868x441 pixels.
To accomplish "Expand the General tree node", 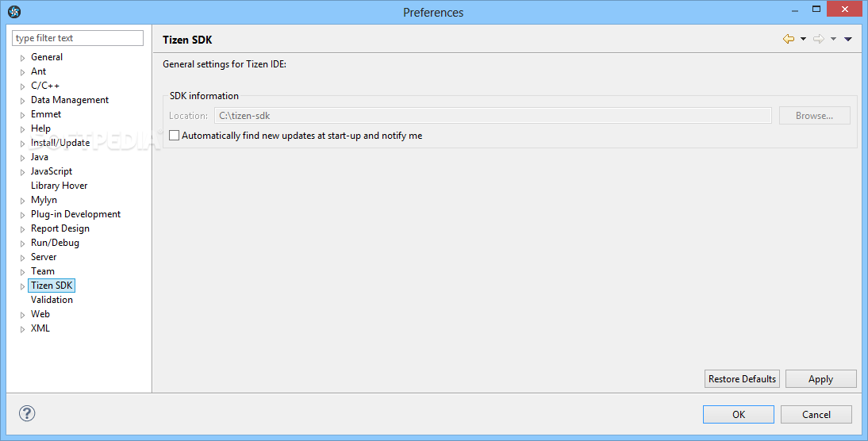I will [x=23, y=58].
